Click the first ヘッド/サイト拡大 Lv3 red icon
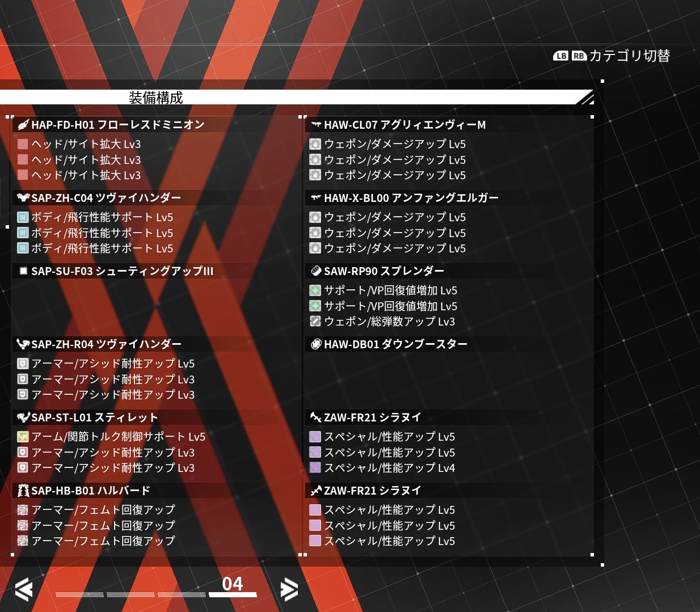This screenshot has width=700, height=612. (x=23, y=144)
